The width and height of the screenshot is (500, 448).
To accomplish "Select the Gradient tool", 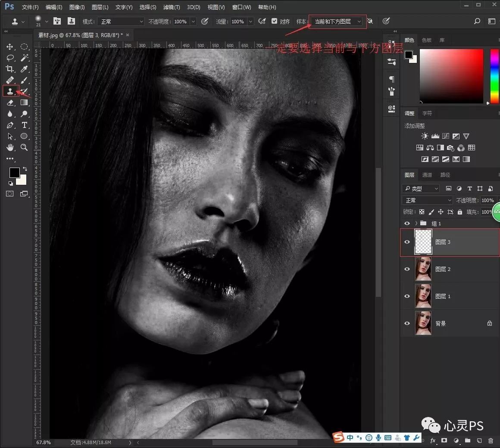I will 24,103.
